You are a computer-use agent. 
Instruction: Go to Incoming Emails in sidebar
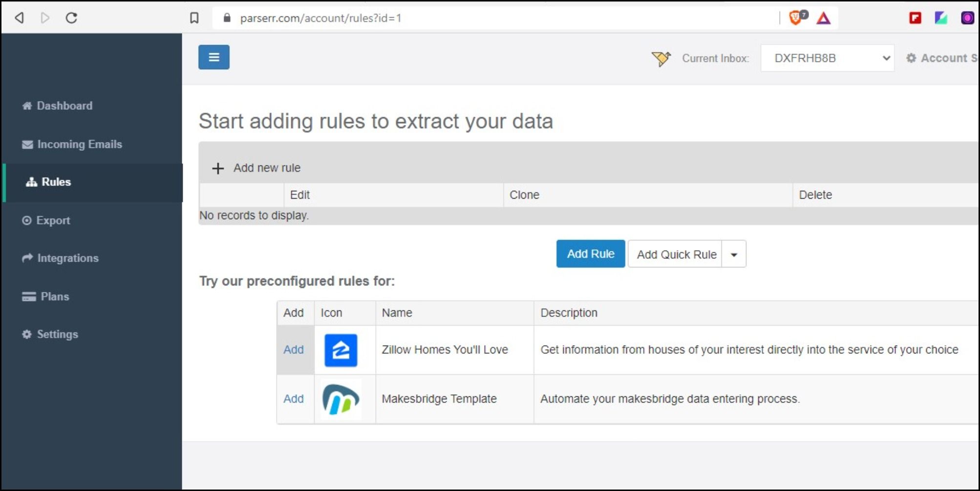[79, 144]
